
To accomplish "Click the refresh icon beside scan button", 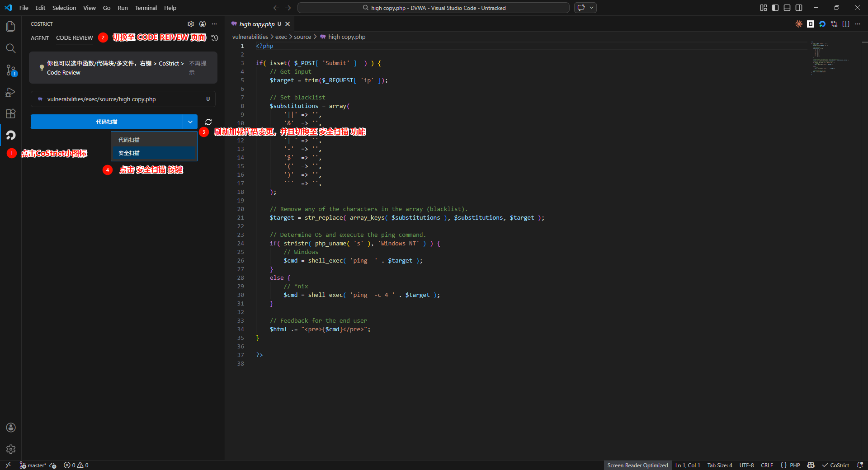I will tap(208, 122).
